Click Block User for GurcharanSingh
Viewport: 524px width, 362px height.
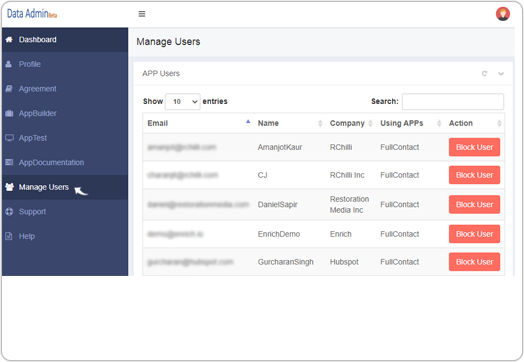[x=474, y=262]
